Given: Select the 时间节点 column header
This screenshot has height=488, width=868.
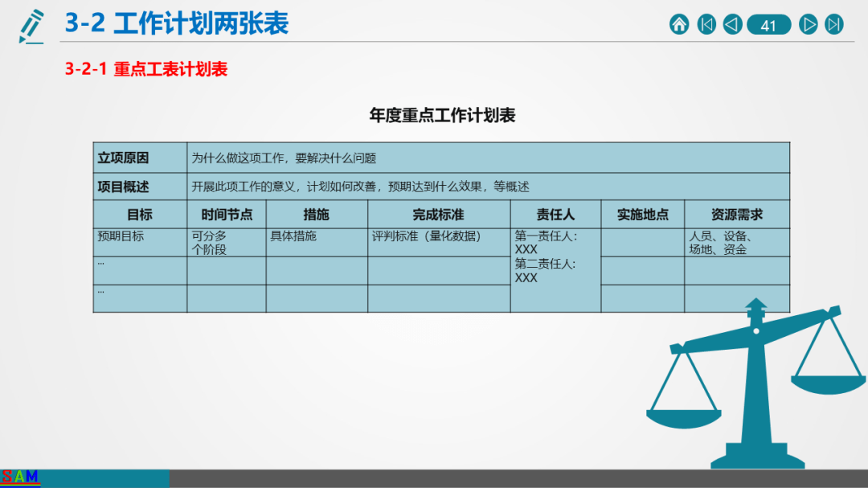Looking at the screenshot, I should click(227, 215).
